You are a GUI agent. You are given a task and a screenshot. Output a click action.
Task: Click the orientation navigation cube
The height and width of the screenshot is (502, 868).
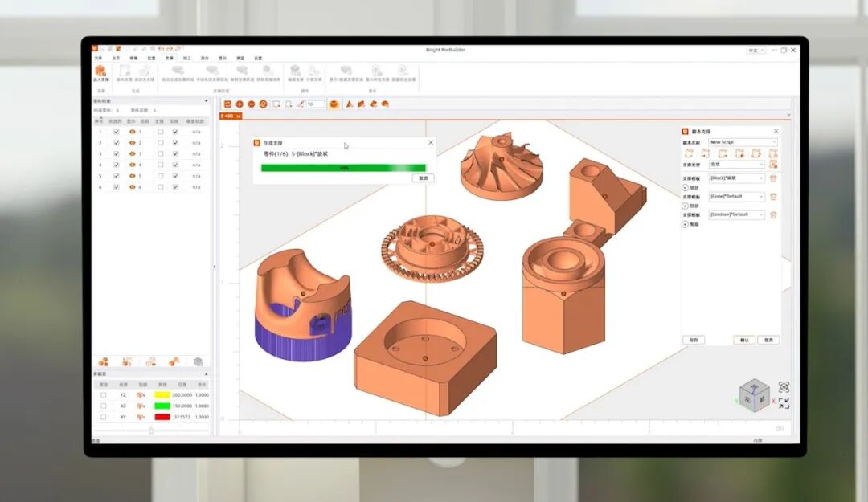(754, 395)
